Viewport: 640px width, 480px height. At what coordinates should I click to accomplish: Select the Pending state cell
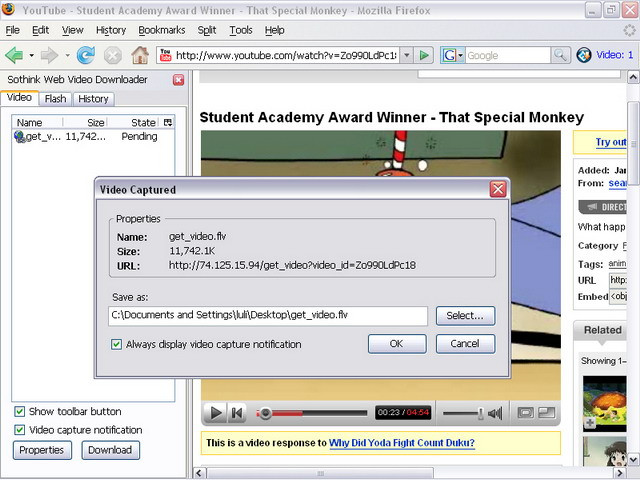point(139,137)
